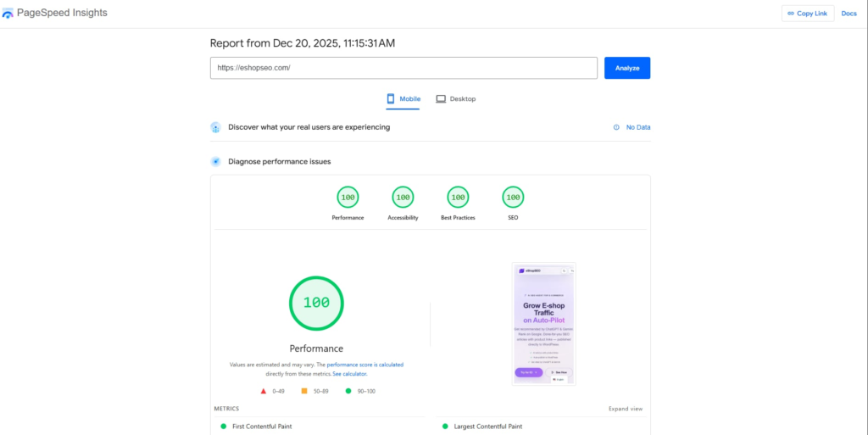The image size is (868, 435).
Task: Open the Docs link
Action: [x=849, y=14]
